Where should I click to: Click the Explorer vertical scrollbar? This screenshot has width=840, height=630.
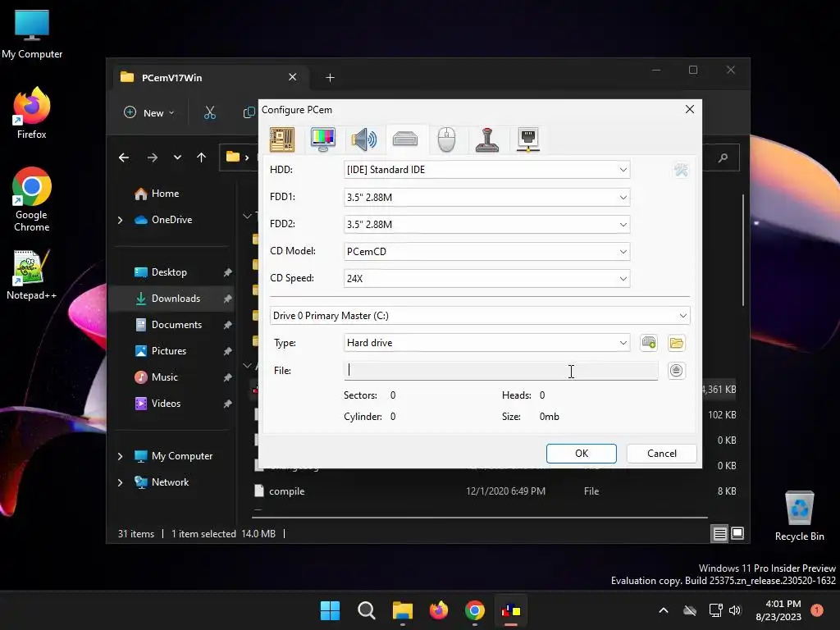[743, 249]
